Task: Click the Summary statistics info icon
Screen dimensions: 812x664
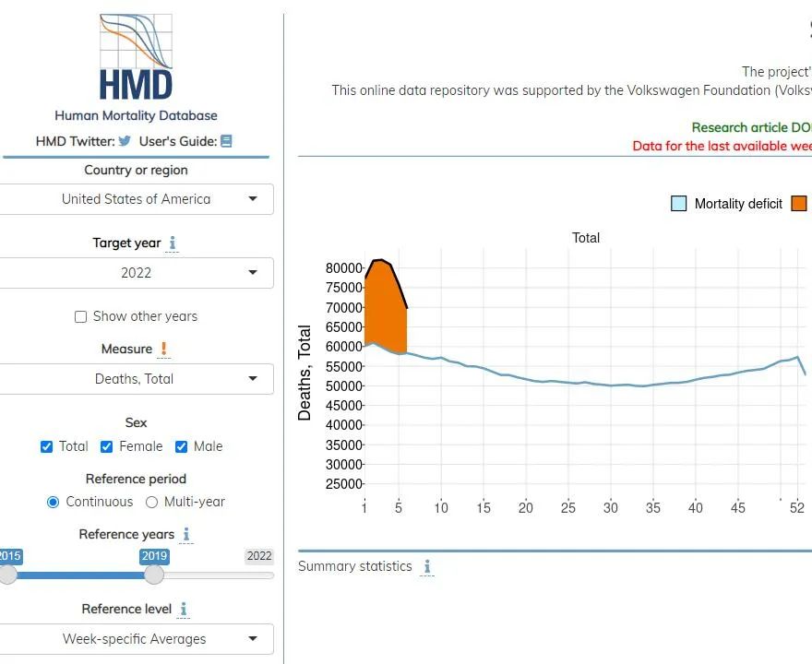Action: (427, 567)
